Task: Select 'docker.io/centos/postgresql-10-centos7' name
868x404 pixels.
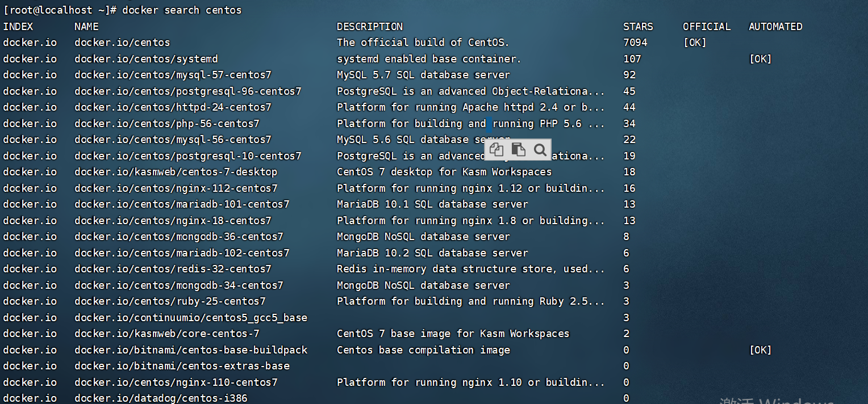Action: [x=188, y=156]
